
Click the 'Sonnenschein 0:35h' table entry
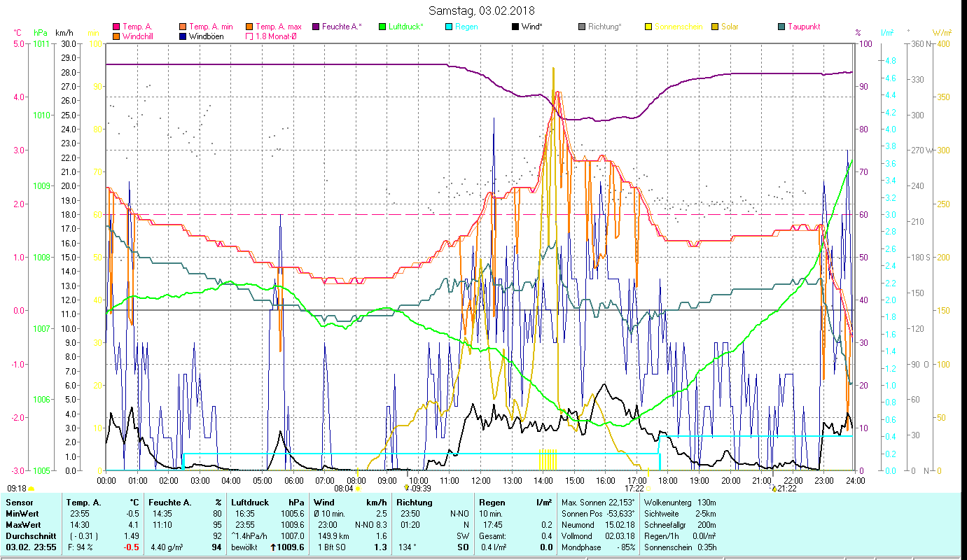pos(680,547)
